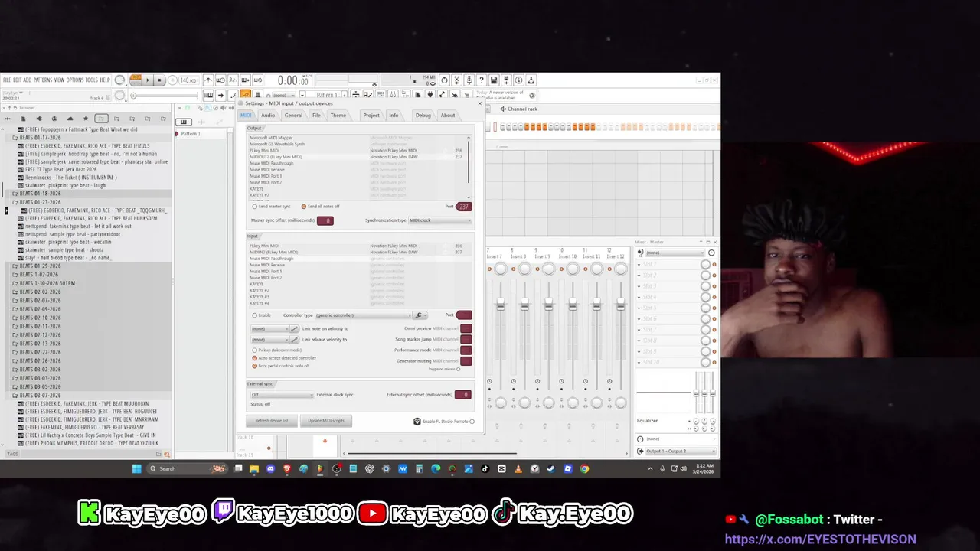Open the OPTIONS menu

[74, 80]
